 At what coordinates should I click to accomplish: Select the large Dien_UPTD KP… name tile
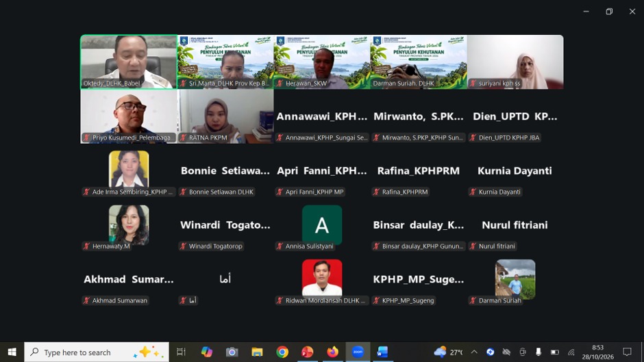point(515,116)
